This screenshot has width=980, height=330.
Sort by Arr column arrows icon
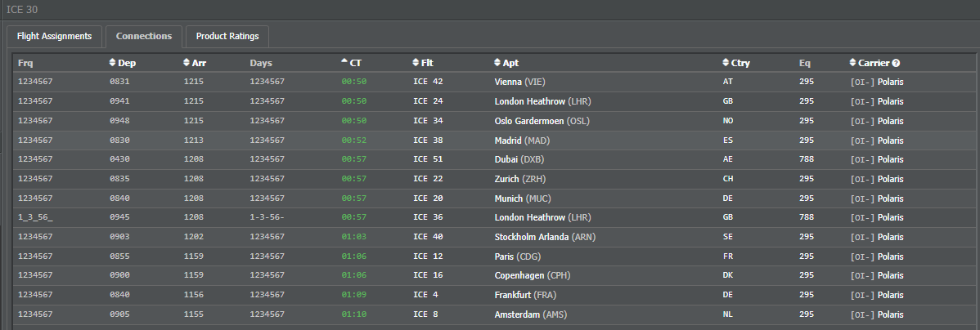(187, 62)
